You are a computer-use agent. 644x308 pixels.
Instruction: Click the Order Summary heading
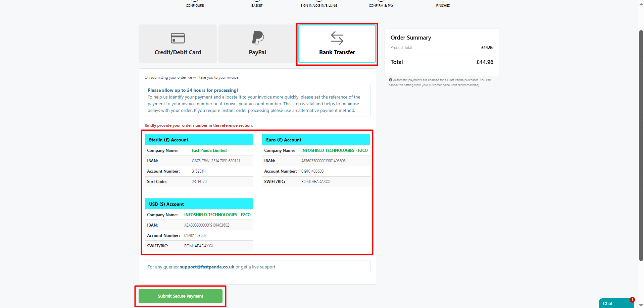point(411,38)
